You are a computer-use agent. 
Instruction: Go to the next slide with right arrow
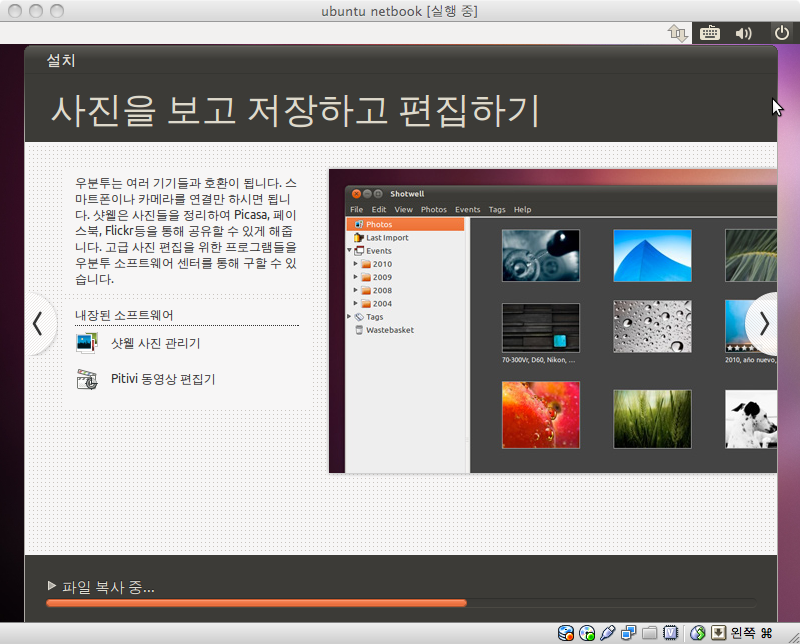(762, 324)
